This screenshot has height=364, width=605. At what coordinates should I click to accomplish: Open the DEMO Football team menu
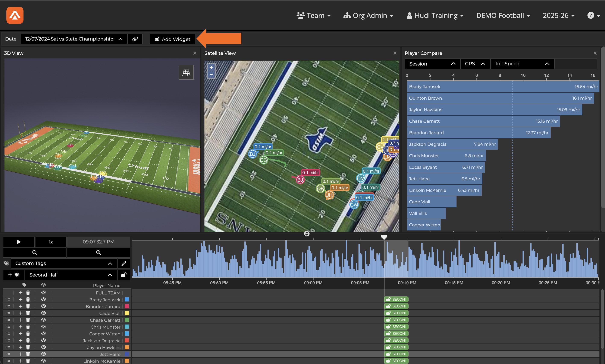503,15
